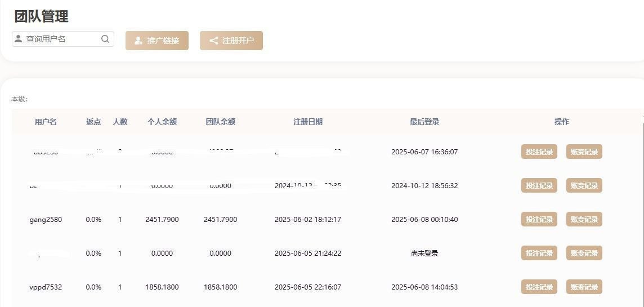Image resolution: width=644 pixels, height=307 pixels.
Task: Click the person icon on 推广链接
Action: (138, 41)
